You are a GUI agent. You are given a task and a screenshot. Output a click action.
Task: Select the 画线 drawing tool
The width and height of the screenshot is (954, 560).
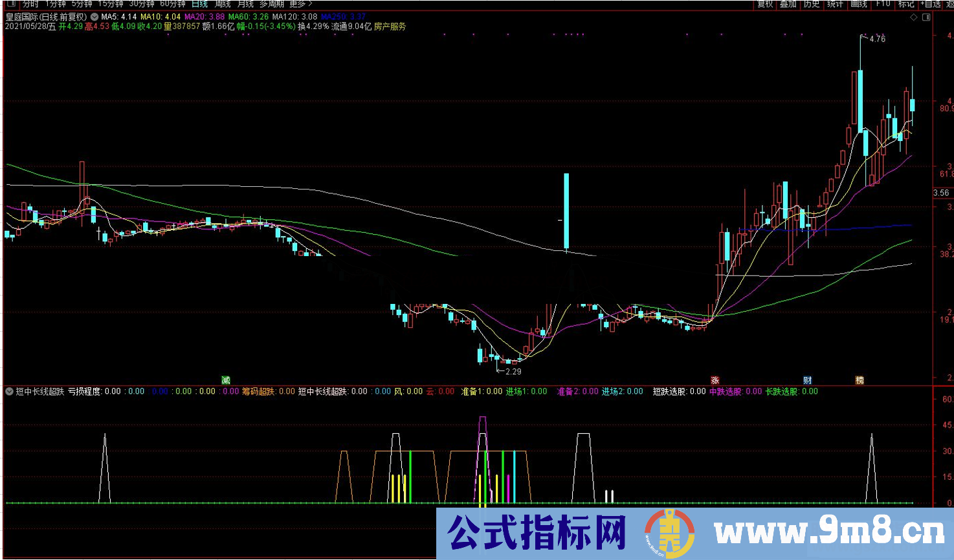click(858, 3)
